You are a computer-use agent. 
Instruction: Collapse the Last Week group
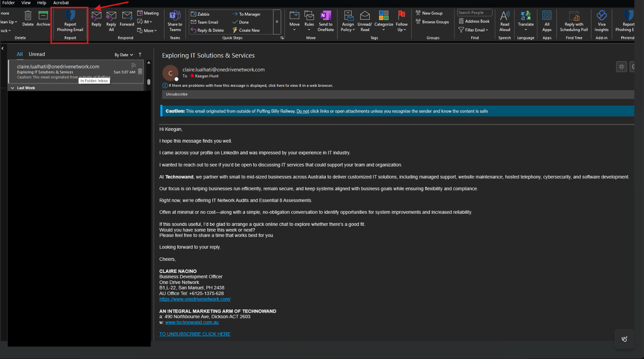pyautogui.click(x=13, y=88)
